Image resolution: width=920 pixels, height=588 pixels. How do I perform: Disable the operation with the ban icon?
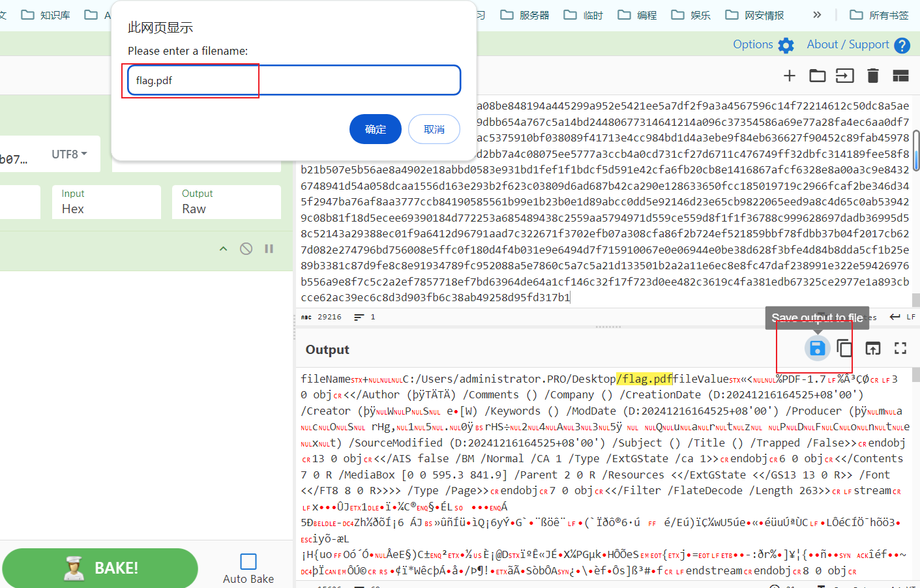coord(246,248)
